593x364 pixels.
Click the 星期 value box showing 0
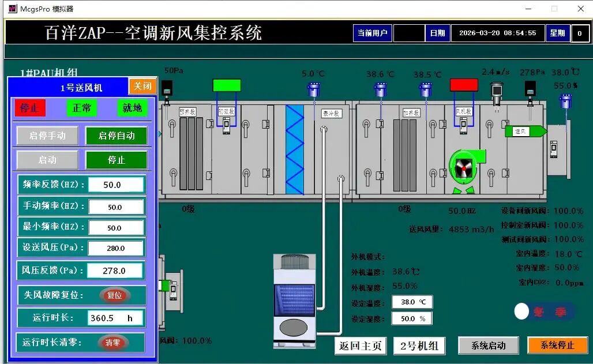(580, 33)
